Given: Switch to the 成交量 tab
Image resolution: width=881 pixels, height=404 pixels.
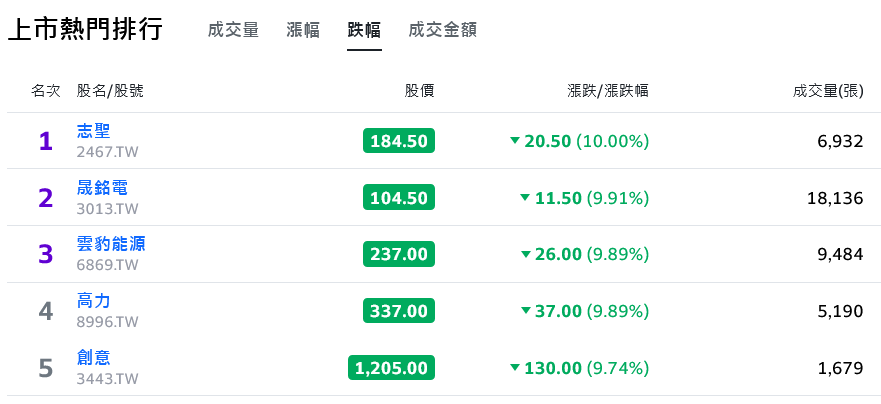Looking at the screenshot, I should [x=233, y=30].
